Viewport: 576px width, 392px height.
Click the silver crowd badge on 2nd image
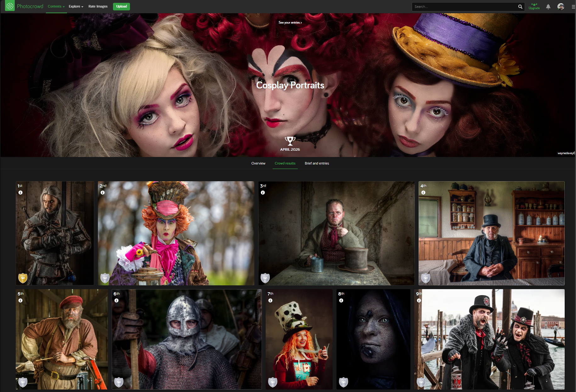pyautogui.click(x=105, y=278)
